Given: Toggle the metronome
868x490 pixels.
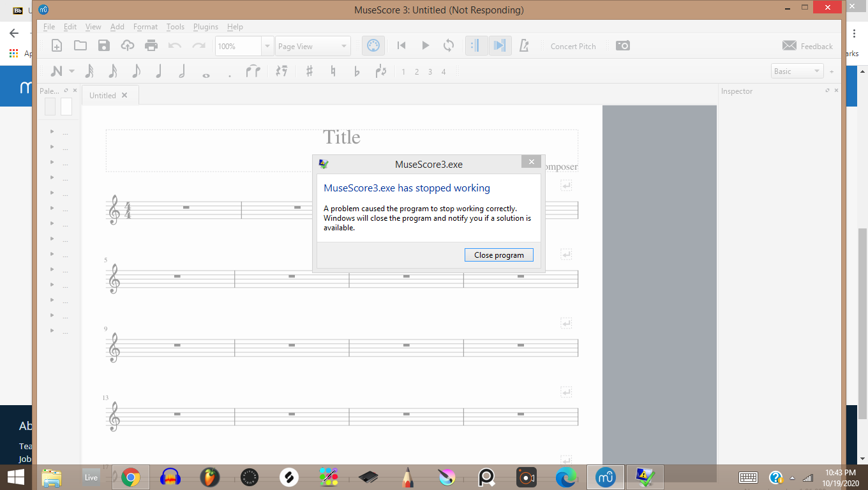Looking at the screenshot, I should pos(525,45).
